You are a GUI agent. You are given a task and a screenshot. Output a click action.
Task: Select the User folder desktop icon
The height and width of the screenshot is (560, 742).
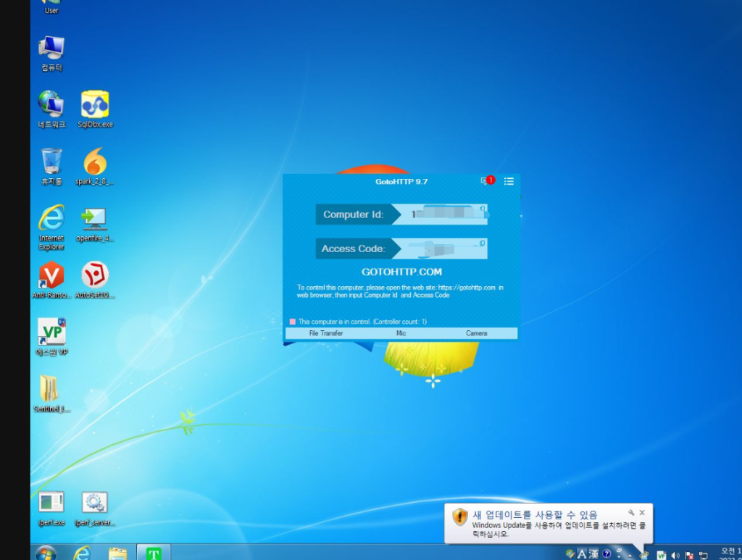pos(51,7)
